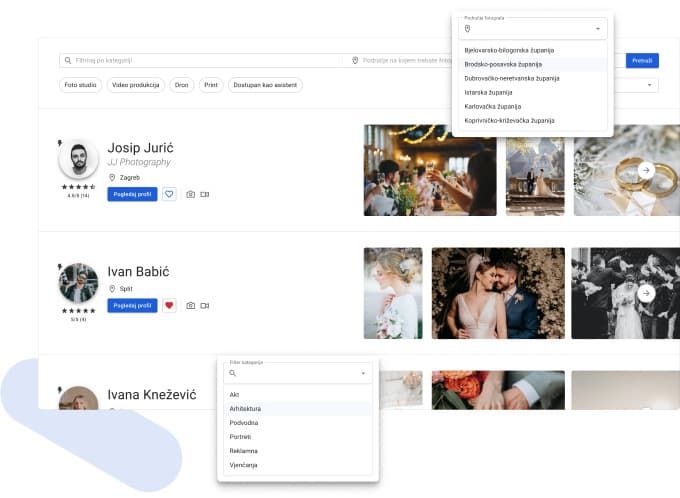Choose Portreti category
Viewport: 680px width, 498px height.
298,437
